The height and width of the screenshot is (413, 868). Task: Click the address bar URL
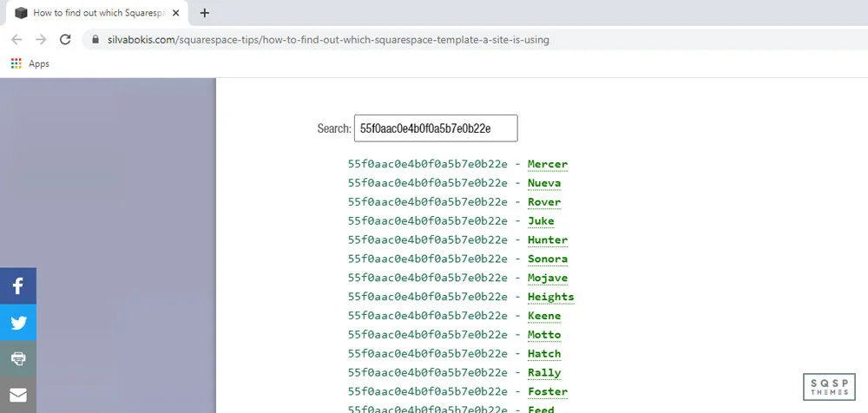(x=328, y=40)
